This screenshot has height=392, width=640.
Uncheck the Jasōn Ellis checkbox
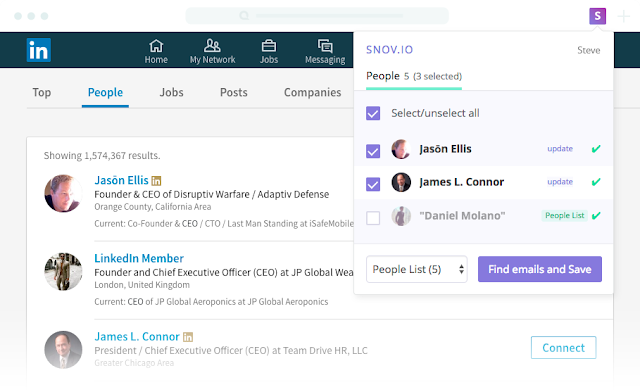(373, 151)
